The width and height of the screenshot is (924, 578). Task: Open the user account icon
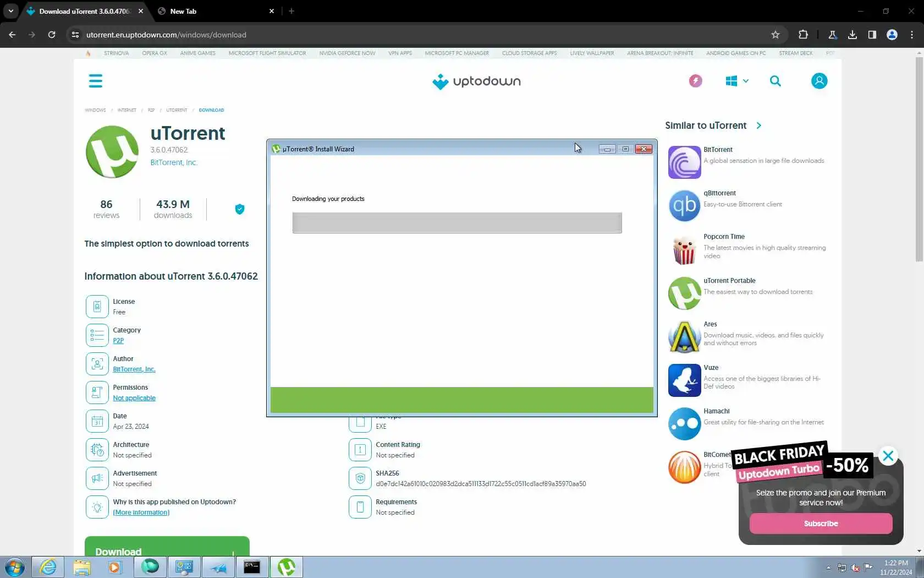click(x=819, y=81)
